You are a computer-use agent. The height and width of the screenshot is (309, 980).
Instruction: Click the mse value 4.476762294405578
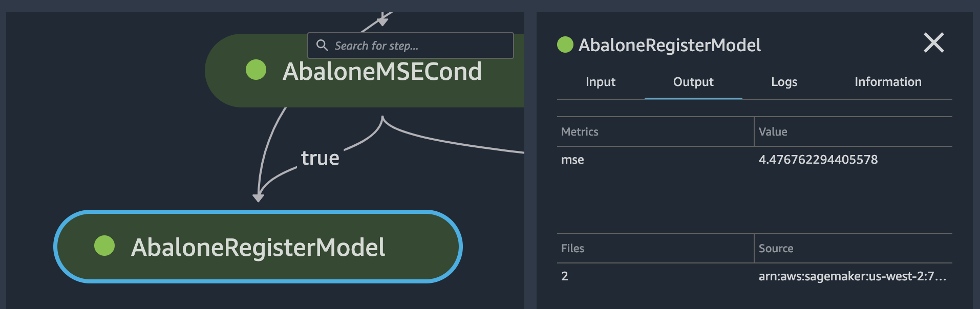pos(818,160)
